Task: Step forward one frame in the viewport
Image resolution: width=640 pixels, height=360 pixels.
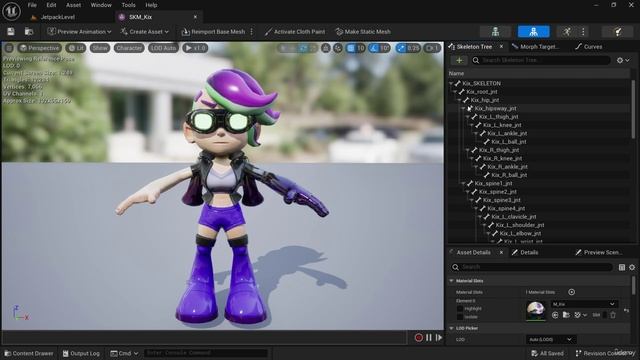Action: (439, 338)
